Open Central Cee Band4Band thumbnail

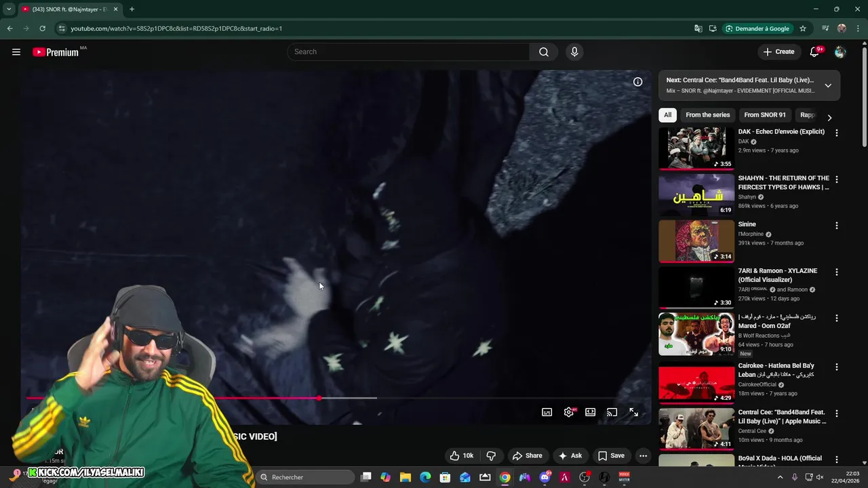[696, 428]
